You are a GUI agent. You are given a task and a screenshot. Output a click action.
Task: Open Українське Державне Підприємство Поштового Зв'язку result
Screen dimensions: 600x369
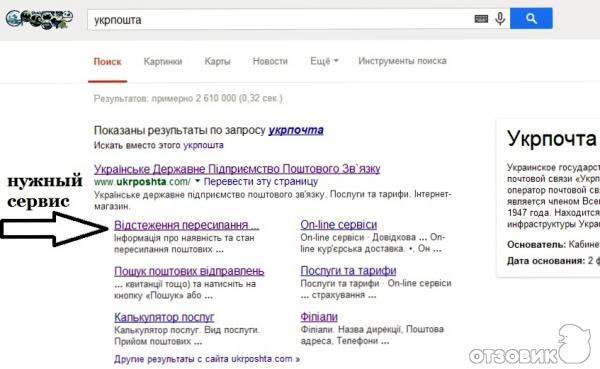point(237,168)
